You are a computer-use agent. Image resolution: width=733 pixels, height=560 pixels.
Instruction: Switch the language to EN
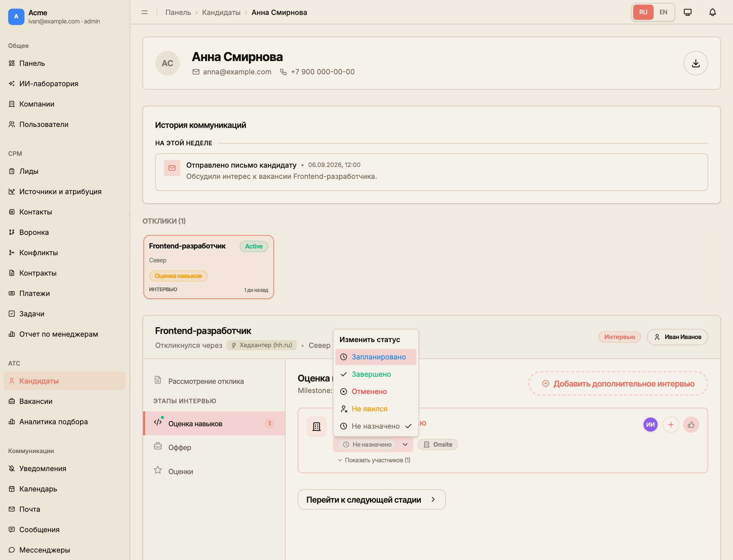point(663,12)
